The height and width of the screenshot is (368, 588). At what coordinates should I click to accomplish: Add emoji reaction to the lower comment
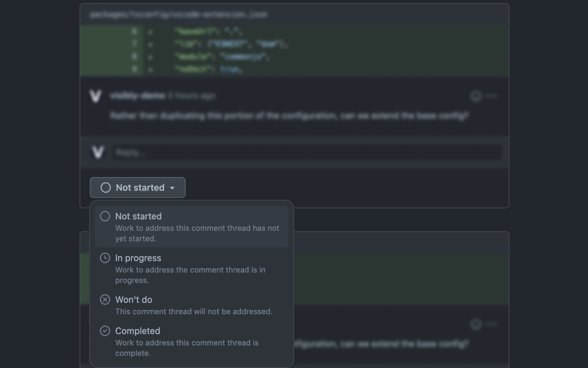(x=476, y=324)
